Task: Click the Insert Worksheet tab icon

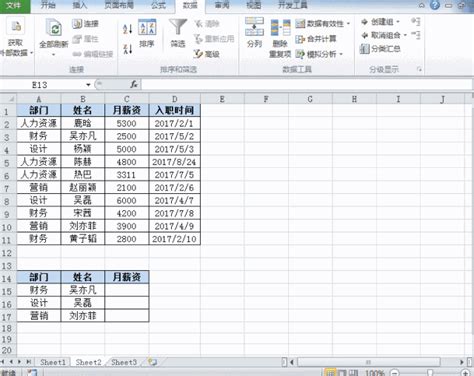Action: tap(153, 362)
